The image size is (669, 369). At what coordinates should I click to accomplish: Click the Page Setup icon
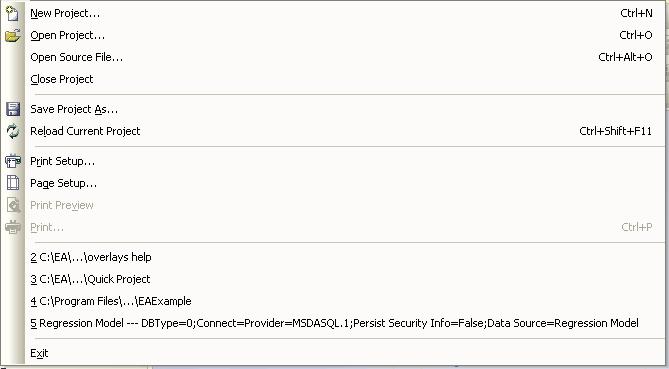tap(12, 183)
